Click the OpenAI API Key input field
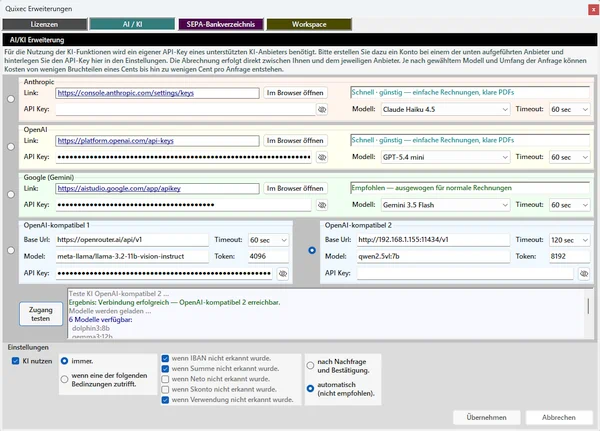 pyautogui.click(x=184, y=157)
